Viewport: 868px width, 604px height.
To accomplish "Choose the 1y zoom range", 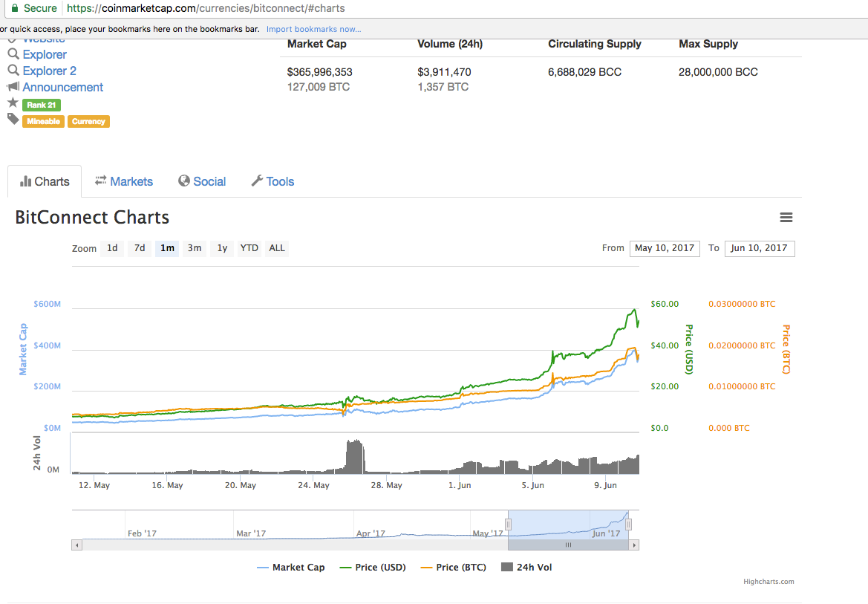I will coord(222,248).
